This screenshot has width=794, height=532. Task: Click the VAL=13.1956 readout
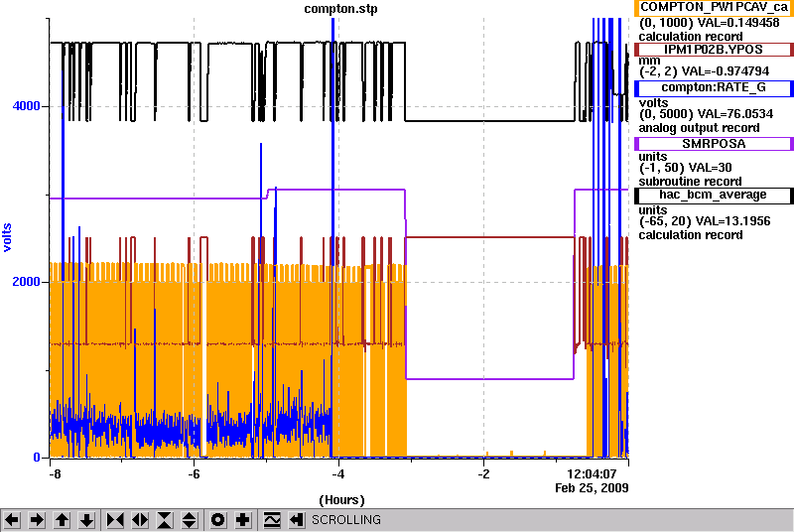[733, 221]
